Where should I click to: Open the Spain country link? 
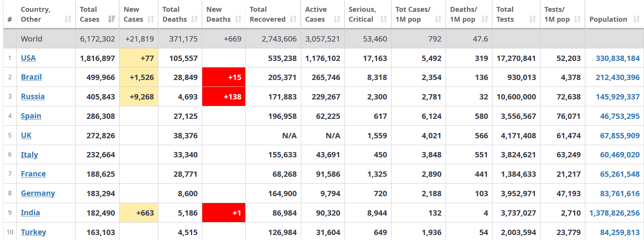(x=31, y=116)
